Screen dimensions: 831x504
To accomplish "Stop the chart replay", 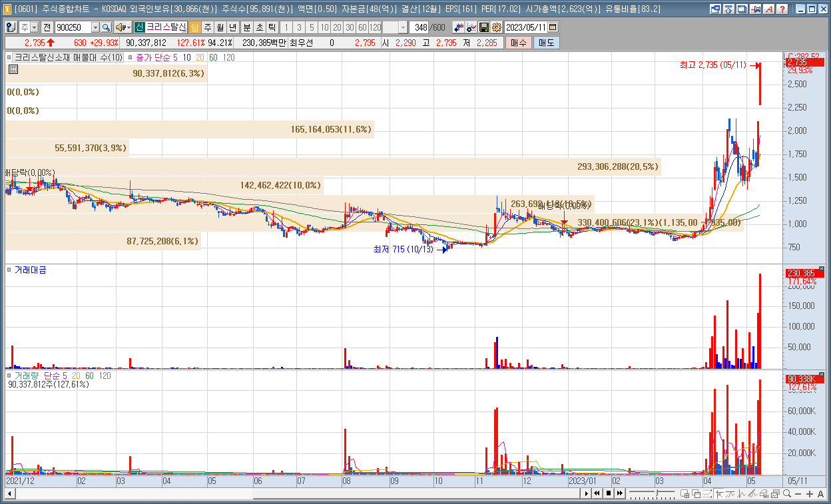I will (x=609, y=493).
